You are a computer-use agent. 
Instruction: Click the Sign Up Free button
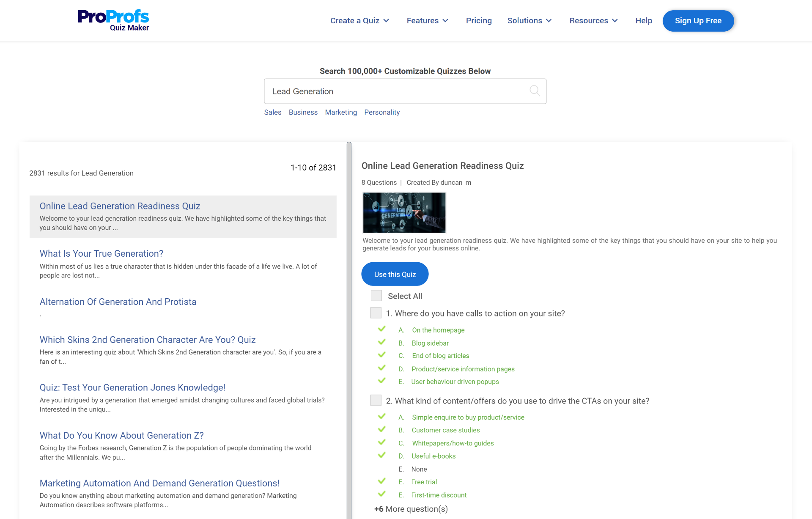[x=698, y=21]
